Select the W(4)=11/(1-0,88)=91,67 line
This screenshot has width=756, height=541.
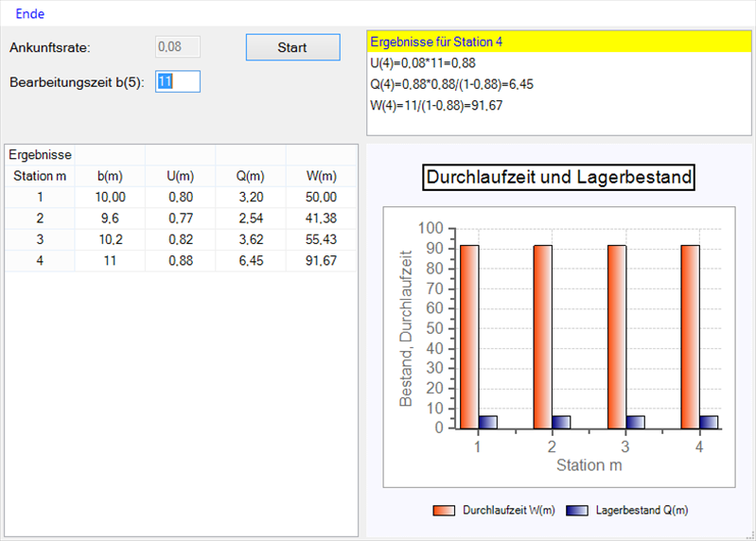coord(436,105)
